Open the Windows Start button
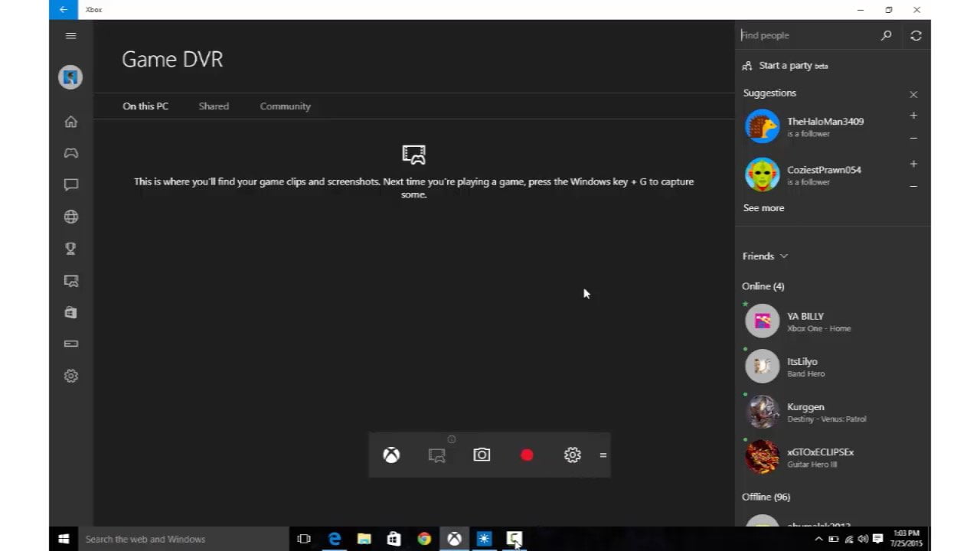980x551 pixels. click(64, 539)
